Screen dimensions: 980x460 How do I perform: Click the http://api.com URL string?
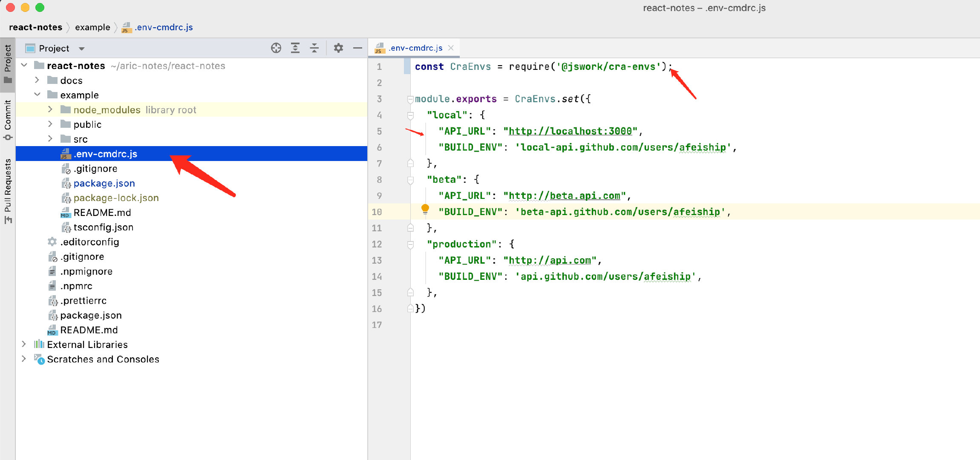pos(550,261)
